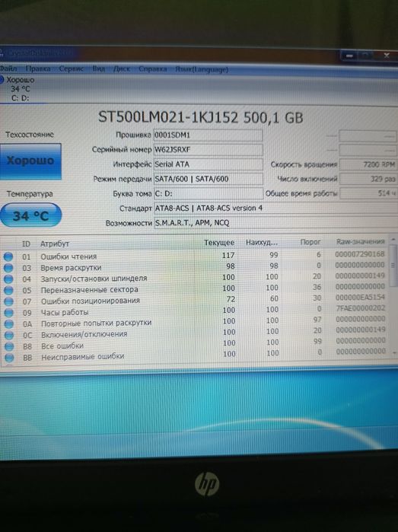Click the Буква тома field C: D:
This screenshot has width=398, height=532.
[x=209, y=193]
